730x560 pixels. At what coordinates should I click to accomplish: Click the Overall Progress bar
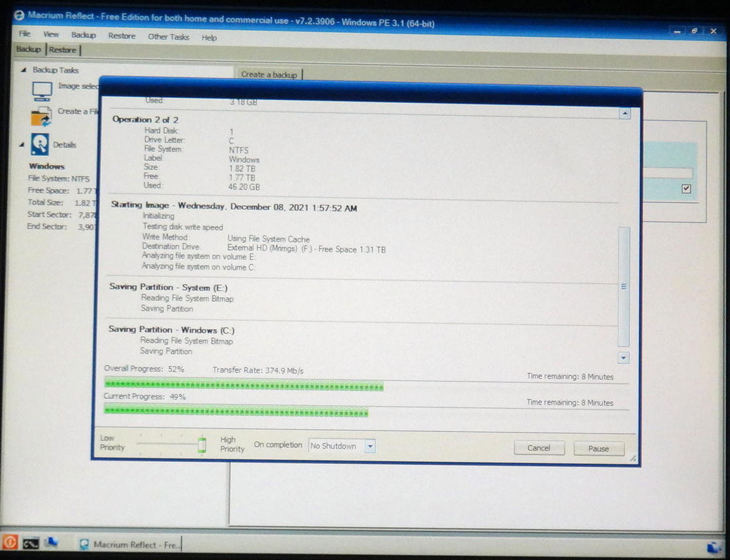(367, 386)
